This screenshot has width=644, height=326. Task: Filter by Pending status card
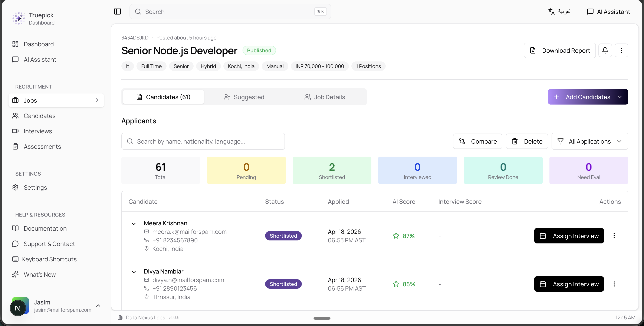[x=246, y=170]
